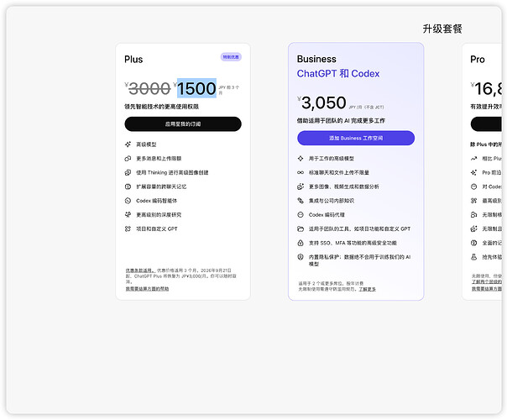
Task: Open the 了解更多 link in Business card
Action: 367,289
